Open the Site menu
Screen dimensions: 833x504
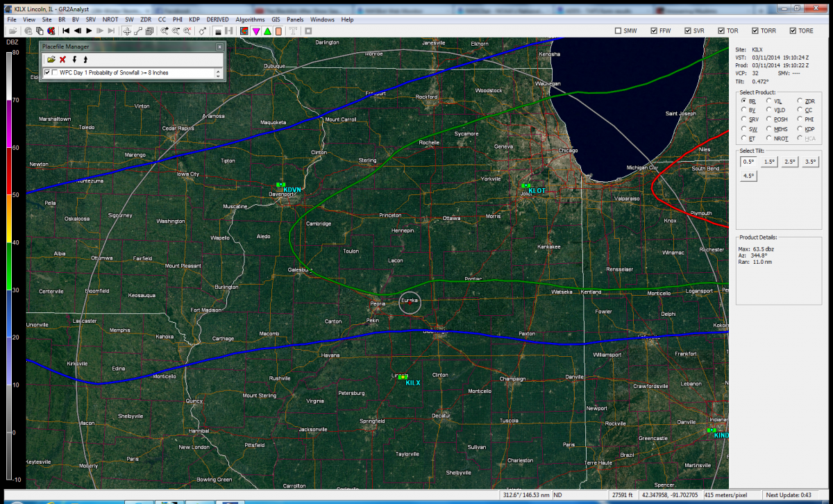(47, 19)
